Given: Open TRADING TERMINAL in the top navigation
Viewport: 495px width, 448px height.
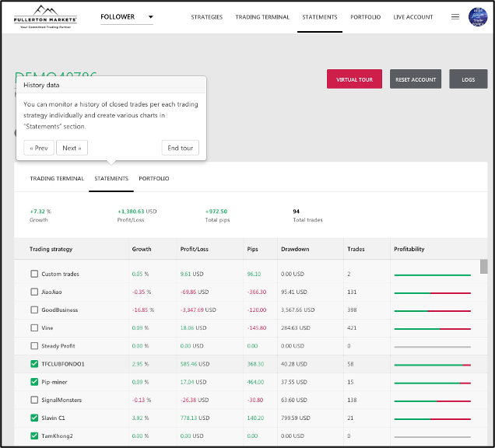Looking at the screenshot, I should [262, 17].
